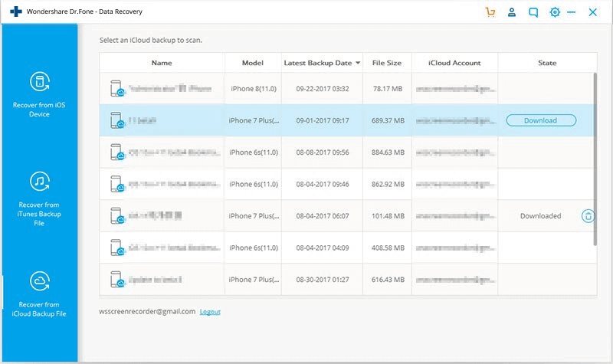
Task: Sort by Latest Backup Date arrow
Action: 358,63
